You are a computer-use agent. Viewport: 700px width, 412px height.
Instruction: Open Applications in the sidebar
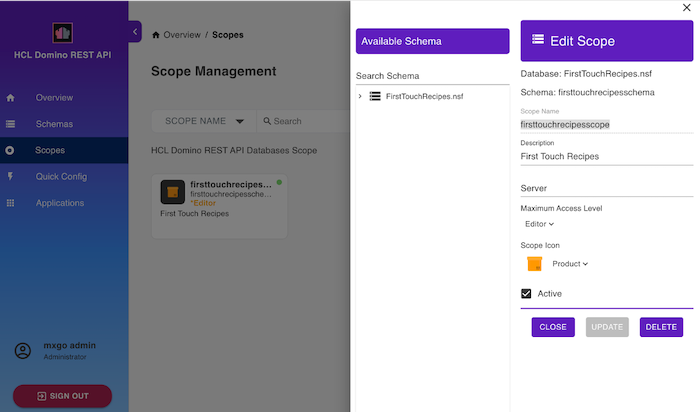point(60,203)
